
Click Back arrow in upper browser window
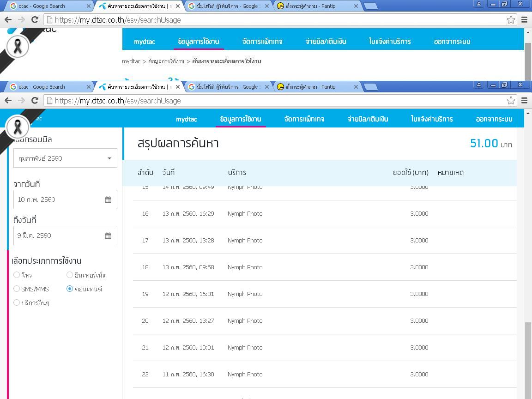pos(8,20)
